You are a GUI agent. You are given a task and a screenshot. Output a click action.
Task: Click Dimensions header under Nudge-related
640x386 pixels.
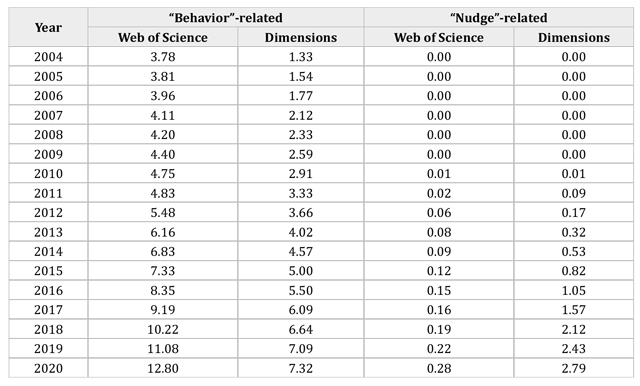click(x=573, y=37)
